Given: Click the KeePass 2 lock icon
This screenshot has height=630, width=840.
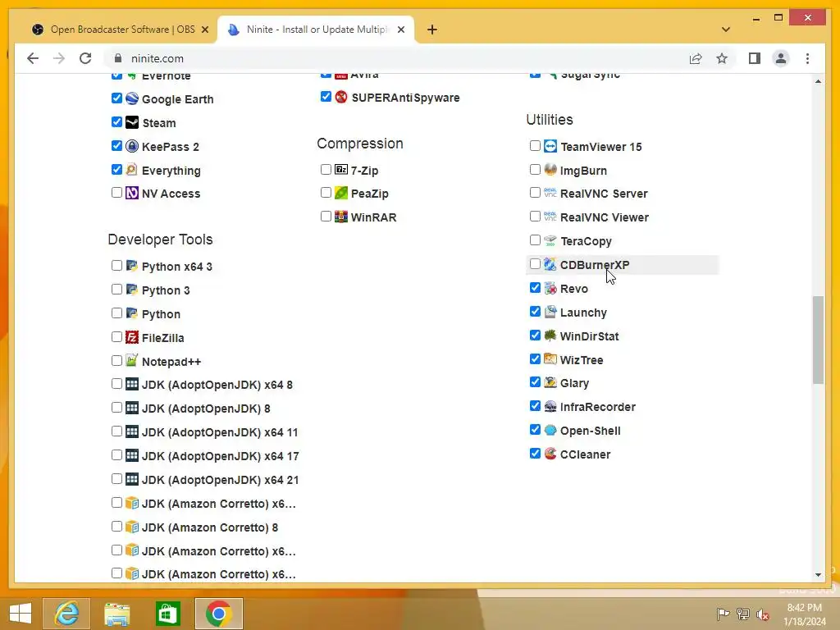Looking at the screenshot, I should click(x=132, y=146).
